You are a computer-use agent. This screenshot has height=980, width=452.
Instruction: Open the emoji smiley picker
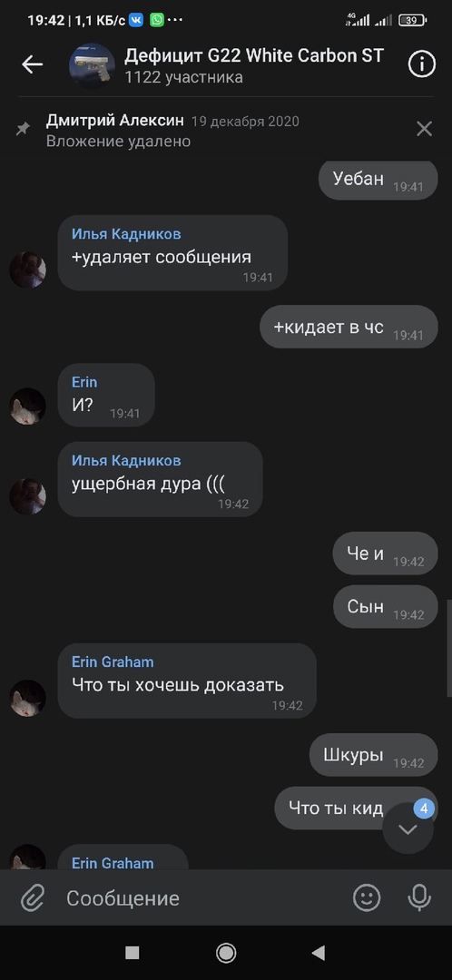click(367, 898)
